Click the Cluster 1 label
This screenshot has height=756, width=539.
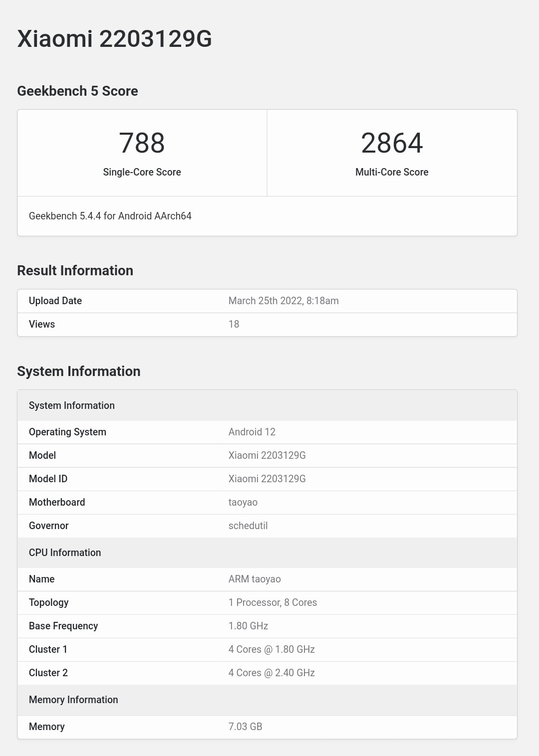point(48,649)
